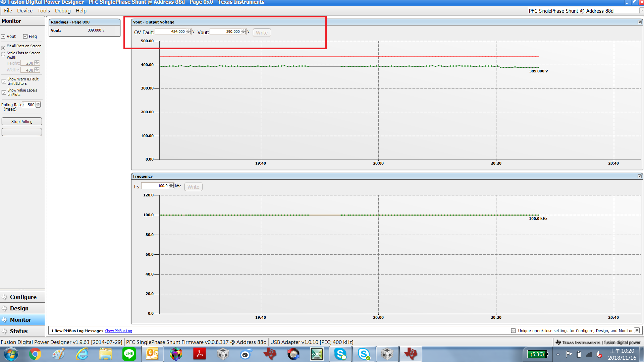Adjust the Vout setpoint stepper
Image resolution: width=644 pixels, height=362 pixels.
pos(244,32)
